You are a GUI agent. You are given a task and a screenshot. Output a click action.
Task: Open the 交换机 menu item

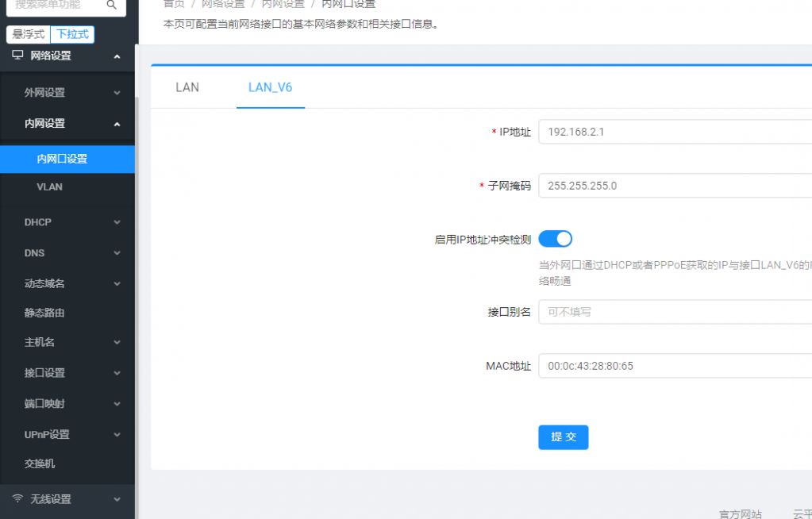tap(40, 463)
